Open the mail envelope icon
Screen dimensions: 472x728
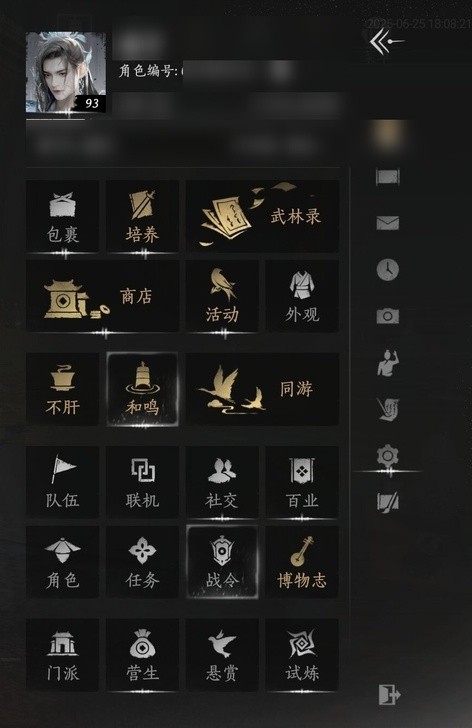tap(388, 223)
